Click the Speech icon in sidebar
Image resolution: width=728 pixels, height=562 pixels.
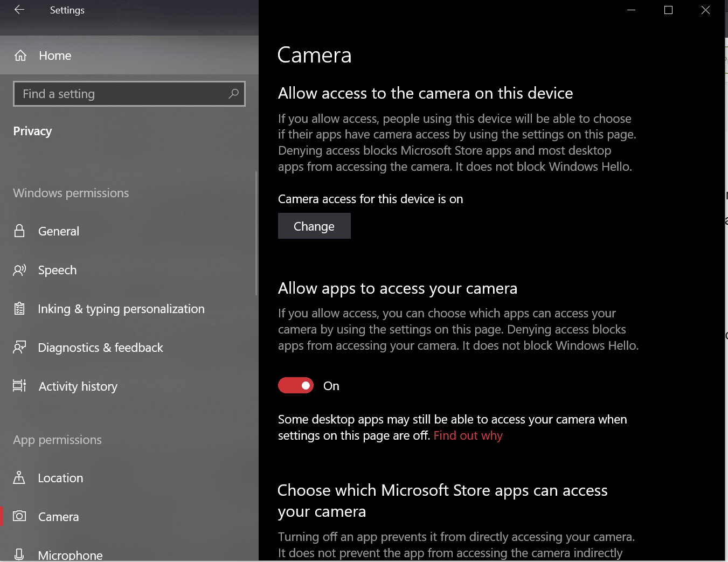tap(19, 270)
